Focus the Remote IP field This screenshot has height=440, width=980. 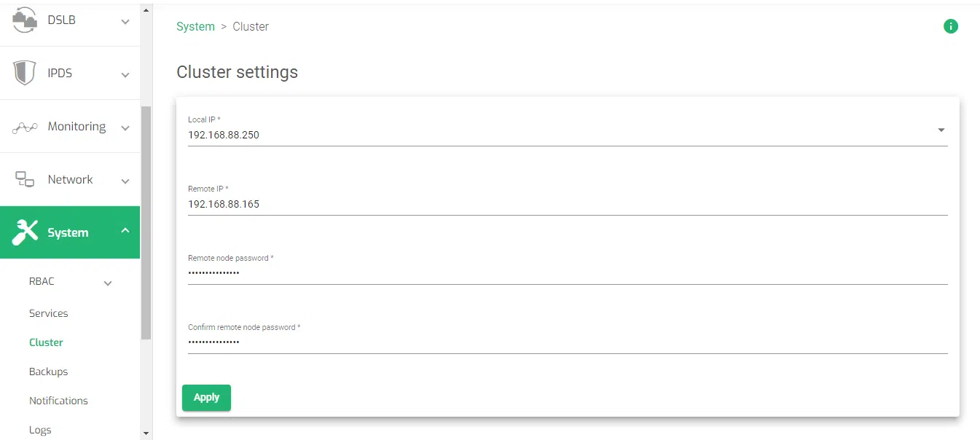pos(567,205)
